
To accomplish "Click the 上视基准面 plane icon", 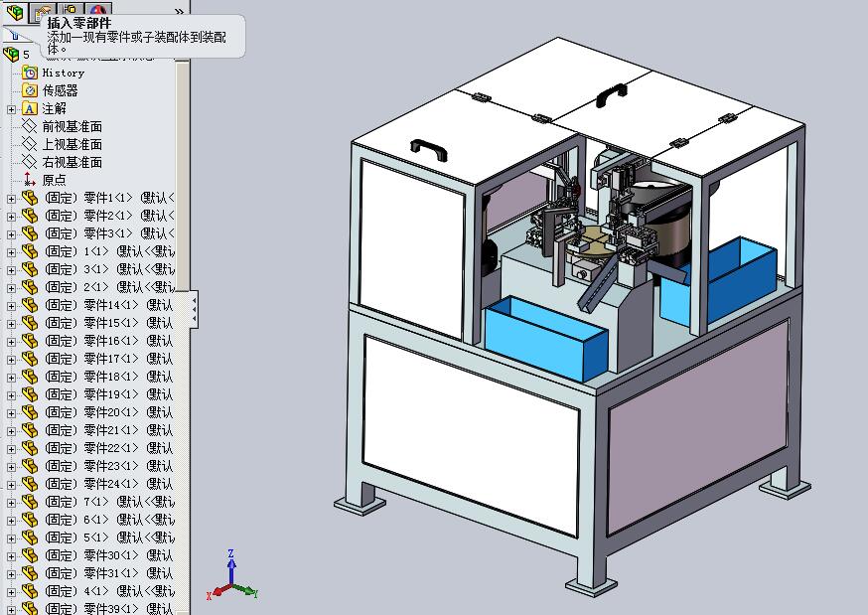I will point(31,144).
